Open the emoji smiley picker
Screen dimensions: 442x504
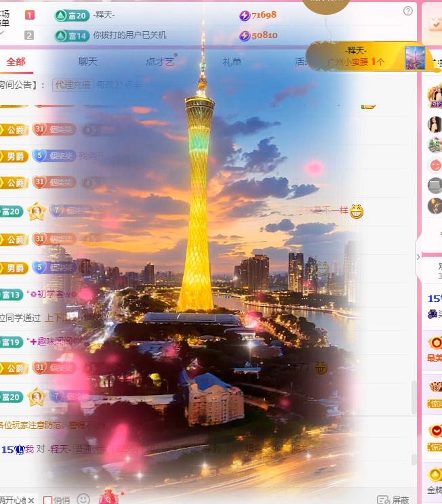pos(83,499)
